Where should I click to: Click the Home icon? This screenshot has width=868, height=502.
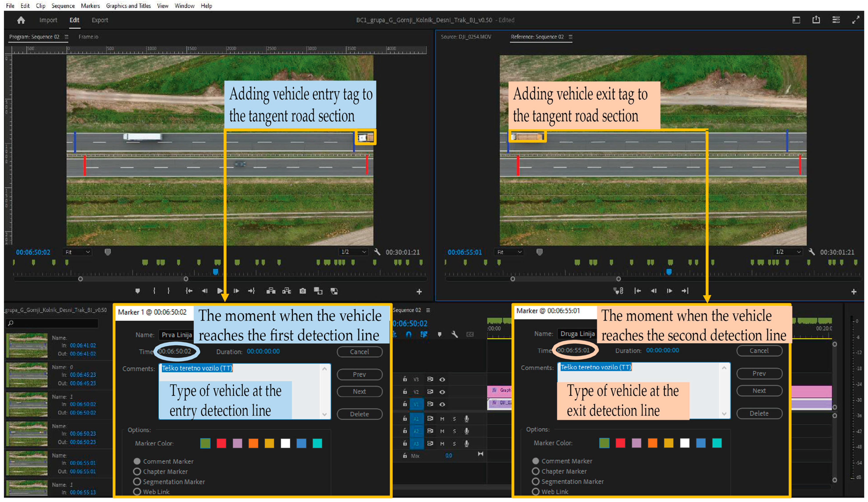click(x=21, y=20)
